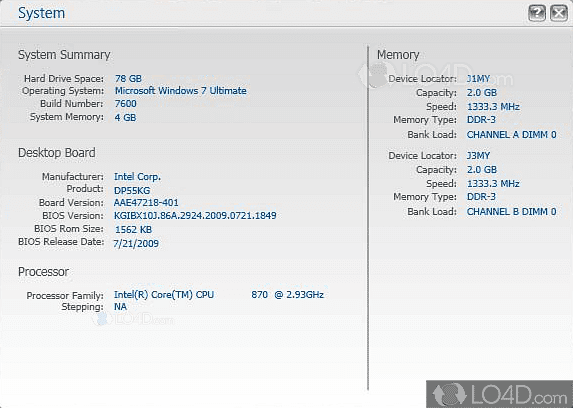Click the Processor section heading
The image size is (573, 408).
[x=43, y=272]
